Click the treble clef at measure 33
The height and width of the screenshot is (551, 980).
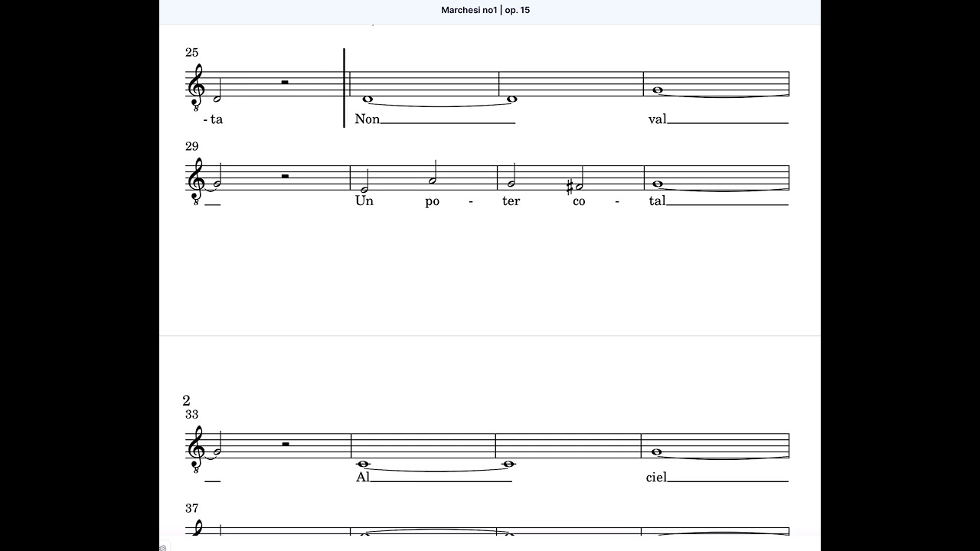tap(197, 448)
